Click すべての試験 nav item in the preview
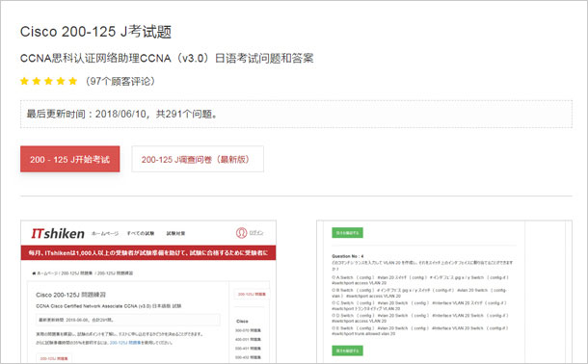 [x=141, y=233]
